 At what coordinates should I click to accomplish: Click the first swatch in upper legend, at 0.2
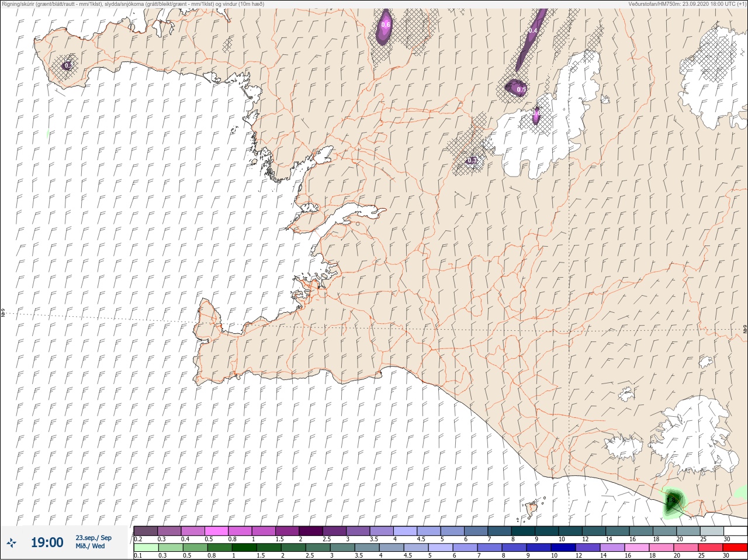coord(146,531)
